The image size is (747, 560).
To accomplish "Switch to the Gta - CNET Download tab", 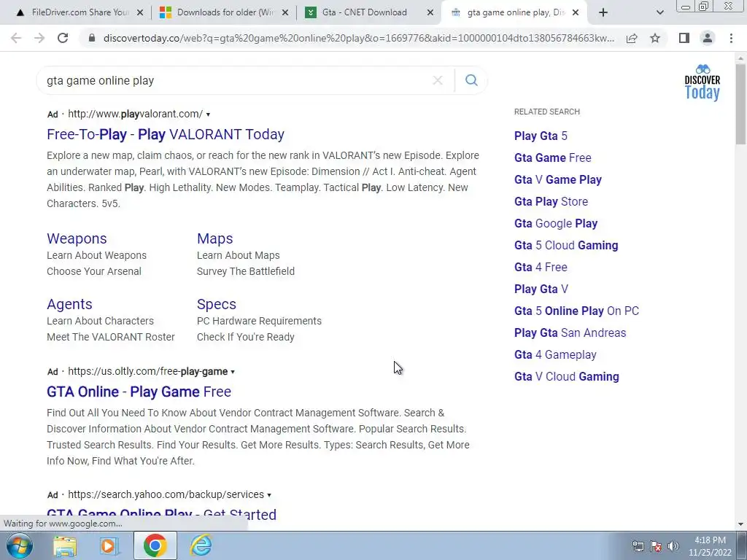I will pos(369,13).
